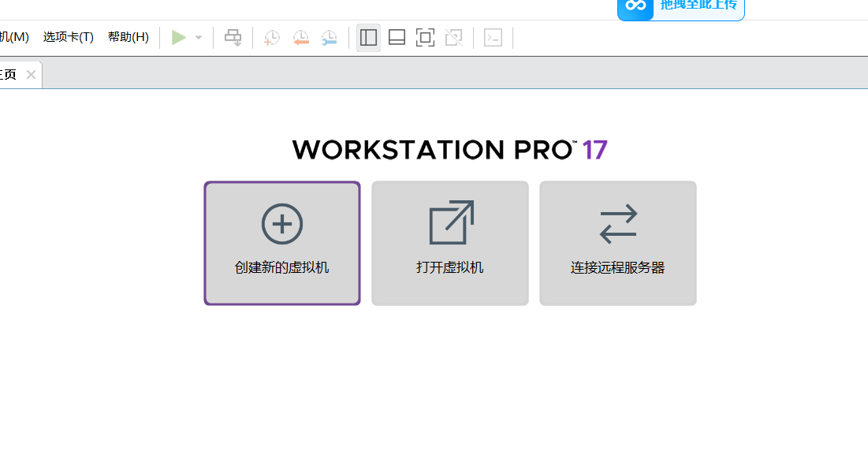Click the take snapshot clock icon
868x470 pixels.
[x=272, y=38]
